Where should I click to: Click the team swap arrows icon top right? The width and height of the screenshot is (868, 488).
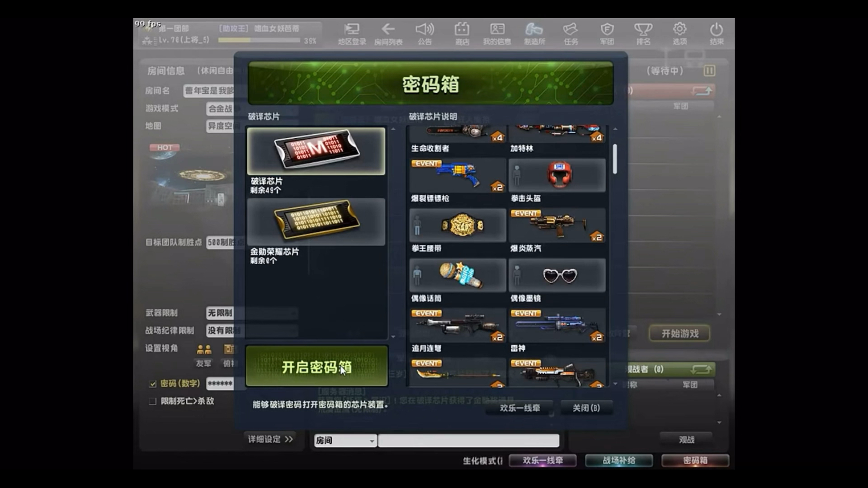pos(702,91)
